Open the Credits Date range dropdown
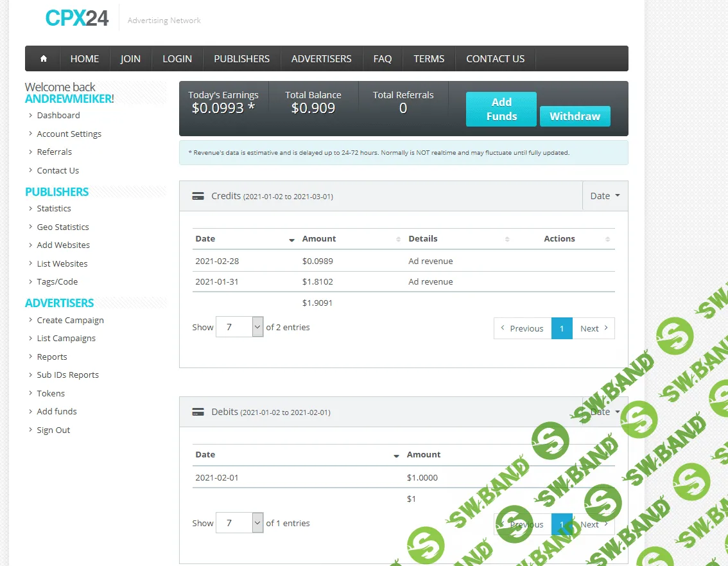Screen dimensions: 728x566 [605, 196]
